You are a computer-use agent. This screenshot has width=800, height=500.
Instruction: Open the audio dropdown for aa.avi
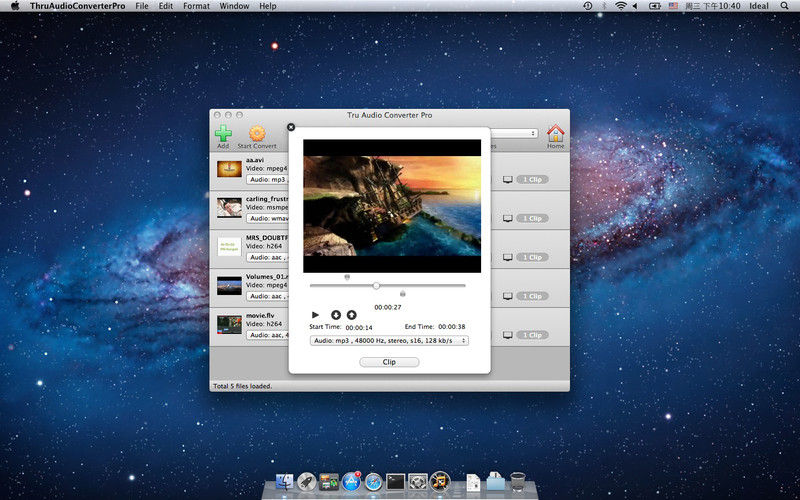click(x=266, y=180)
